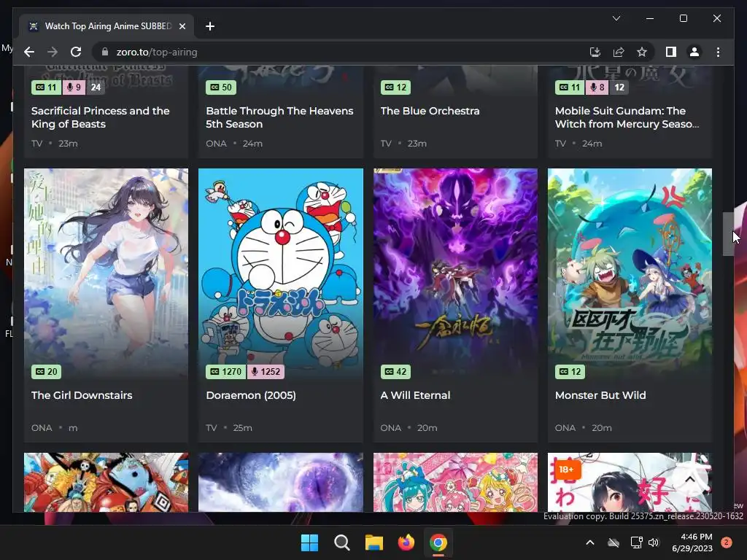
Task: Click the Monster But Wild title link
Action: pyautogui.click(x=601, y=395)
